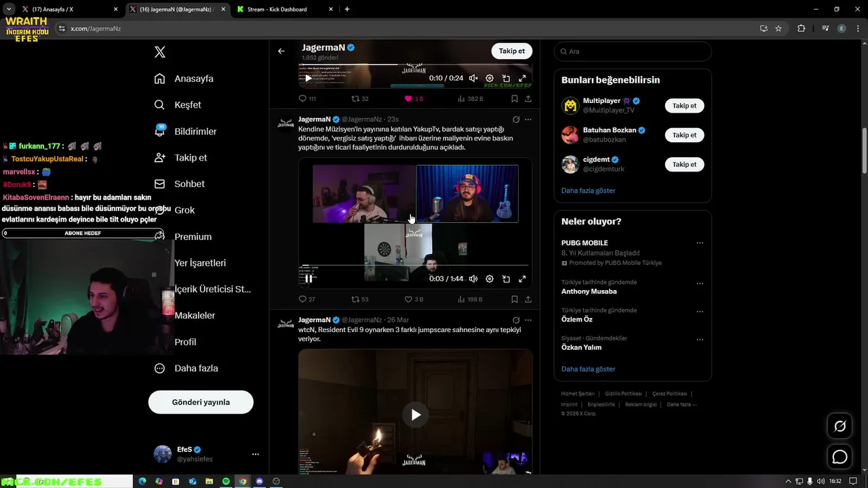The image size is (868, 488).
Task: Open Daha fazla sidebar menu
Action: 186,368
